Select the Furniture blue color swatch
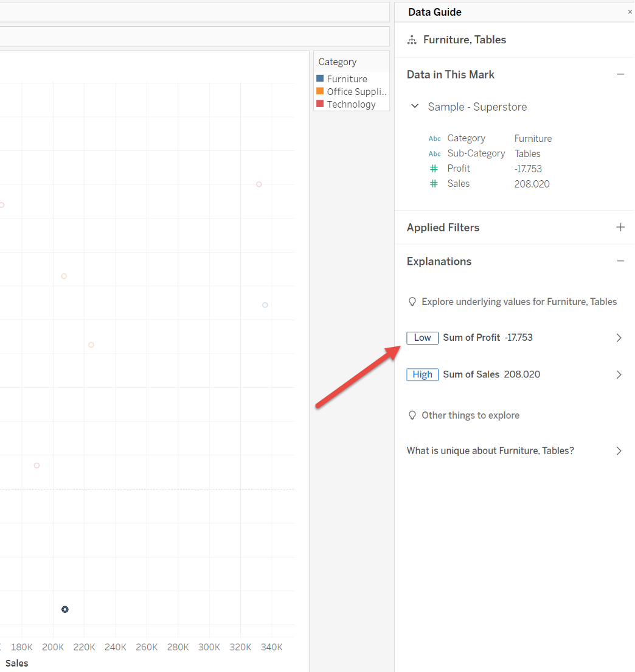 tap(320, 79)
